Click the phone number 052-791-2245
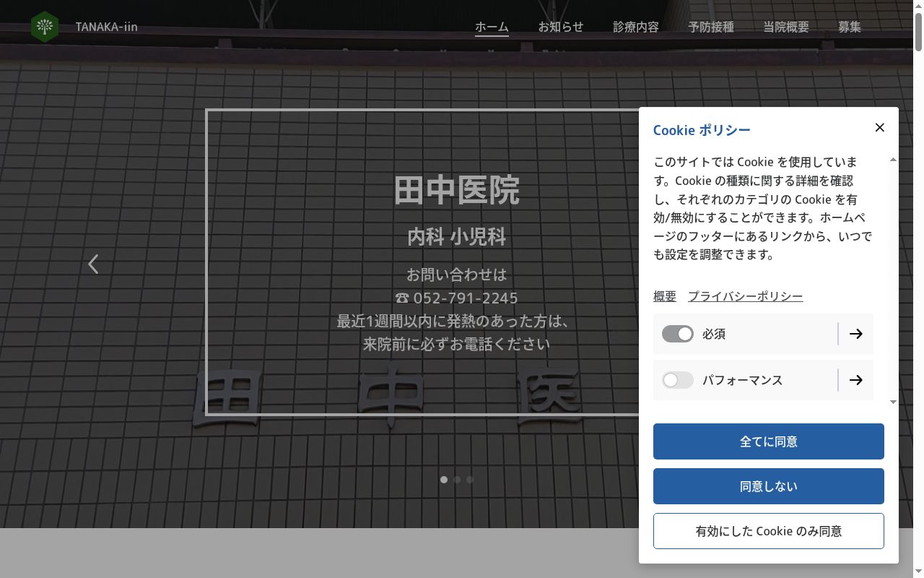Image resolution: width=924 pixels, height=578 pixels. pos(466,298)
